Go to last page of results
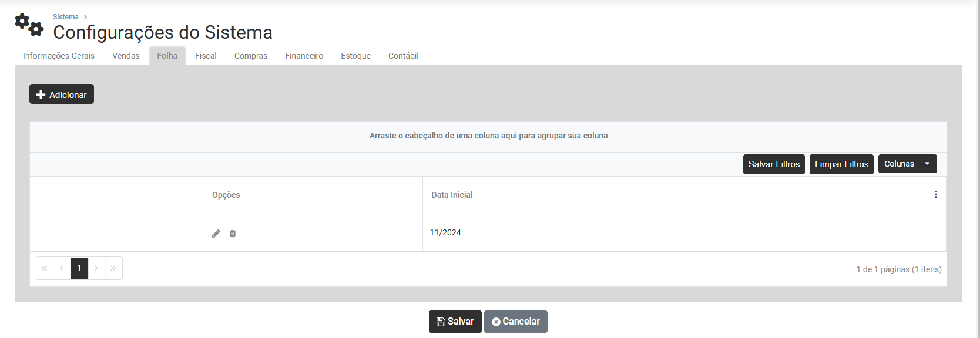Image resolution: width=980 pixels, height=338 pixels. click(x=113, y=268)
